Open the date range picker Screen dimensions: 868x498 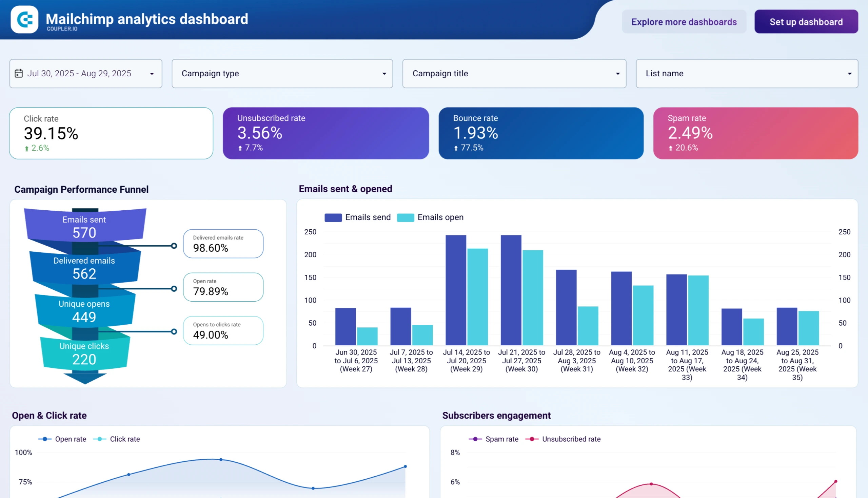(x=85, y=73)
